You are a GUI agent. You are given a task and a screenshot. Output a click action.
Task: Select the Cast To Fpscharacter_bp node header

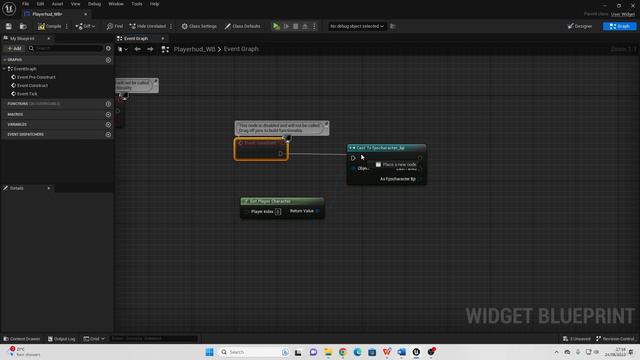(x=386, y=148)
